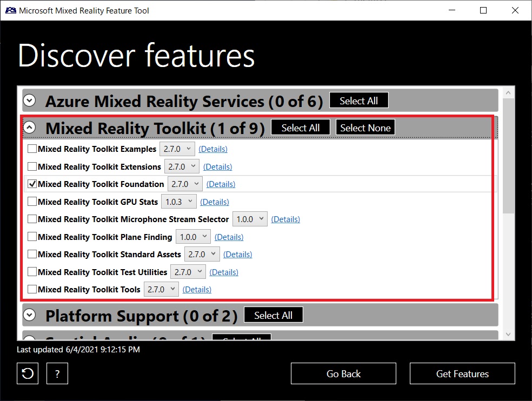This screenshot has height=401, width=532.
Task: Select All for Mixed Reality Toolkit
Action: click(300, 128)
